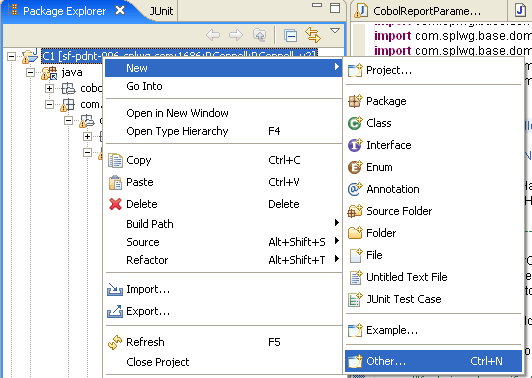Click the New menu entry

pyautogui.click(x=223, y=68)
